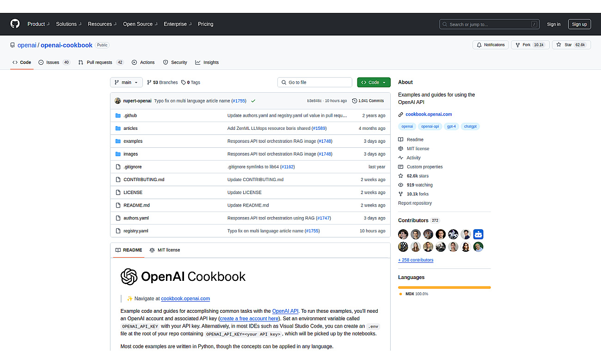
Task: Switch to the Pull requests tab
Action: pos(101,62)
